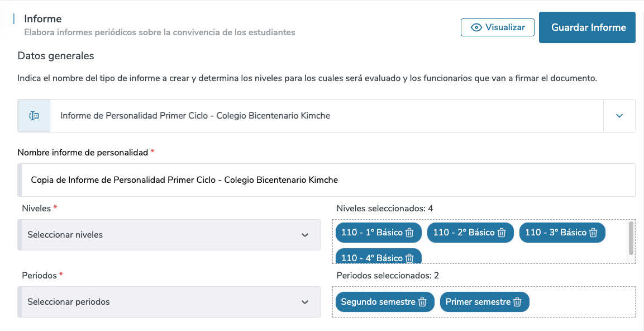
Task: Click the Guardar Informe button
Action: pyautogui.click(x=587, y=27)
